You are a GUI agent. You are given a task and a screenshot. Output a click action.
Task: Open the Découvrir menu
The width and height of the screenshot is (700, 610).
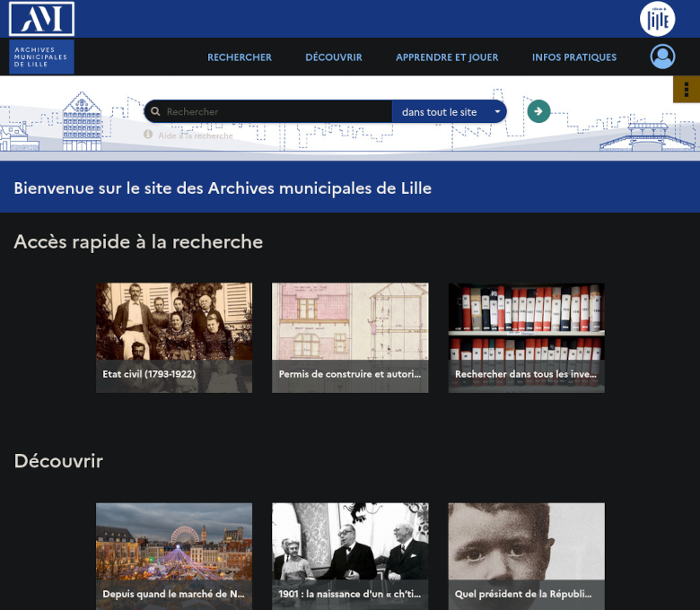coord(334,57)
